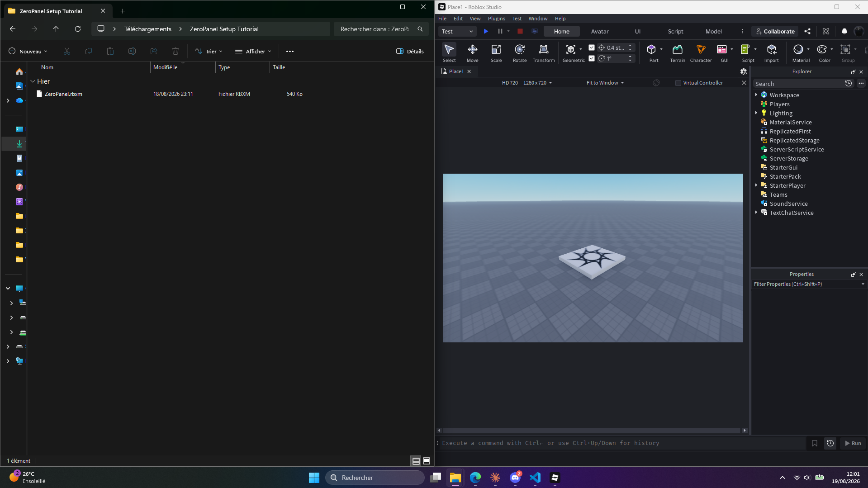868x488 pixels.
Task: Click the Cut icon in File Explorer
Action: tap(67, 51)
